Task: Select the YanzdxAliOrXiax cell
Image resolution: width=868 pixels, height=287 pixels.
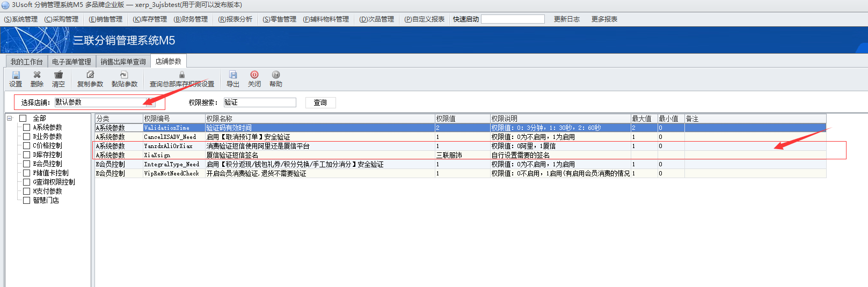Action: [174, 146]
